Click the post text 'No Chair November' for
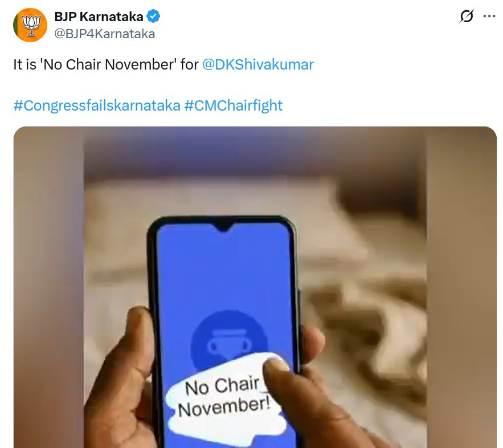 click(x=106, y=64)
